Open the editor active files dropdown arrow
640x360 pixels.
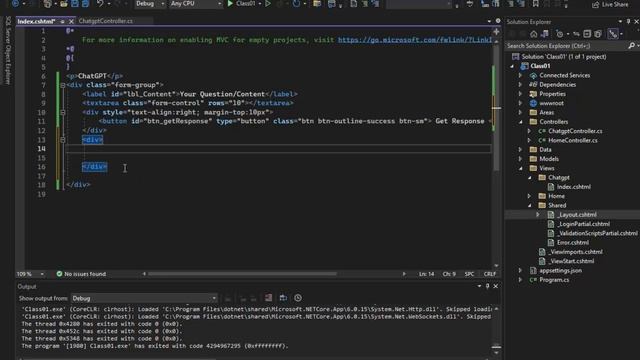pos(489,21)
